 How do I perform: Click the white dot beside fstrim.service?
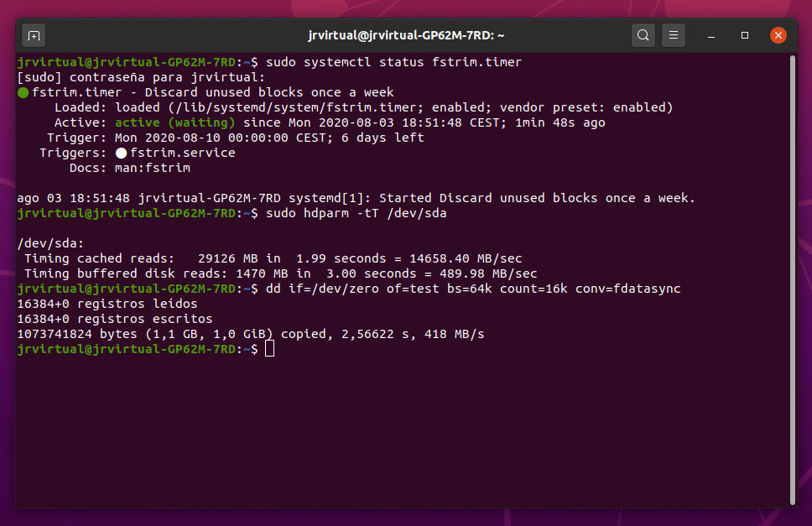(121, 154)
